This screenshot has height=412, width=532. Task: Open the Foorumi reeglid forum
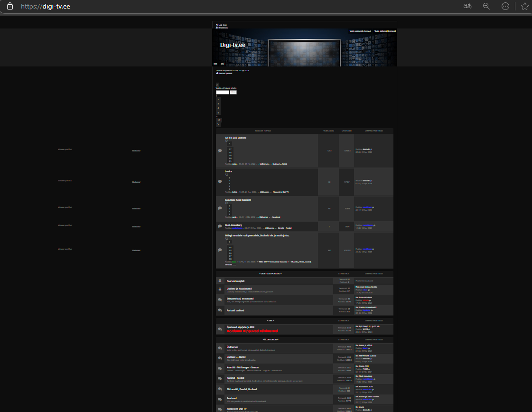point(235,281)
